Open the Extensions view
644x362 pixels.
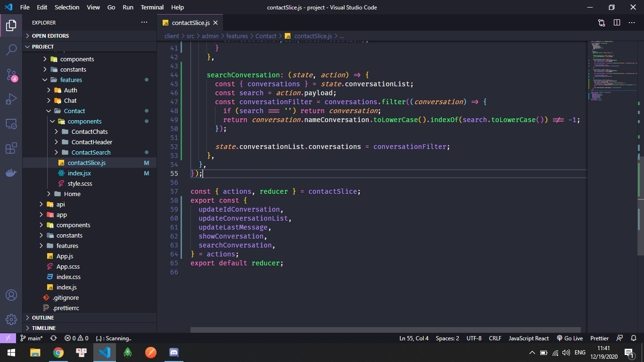11,148
